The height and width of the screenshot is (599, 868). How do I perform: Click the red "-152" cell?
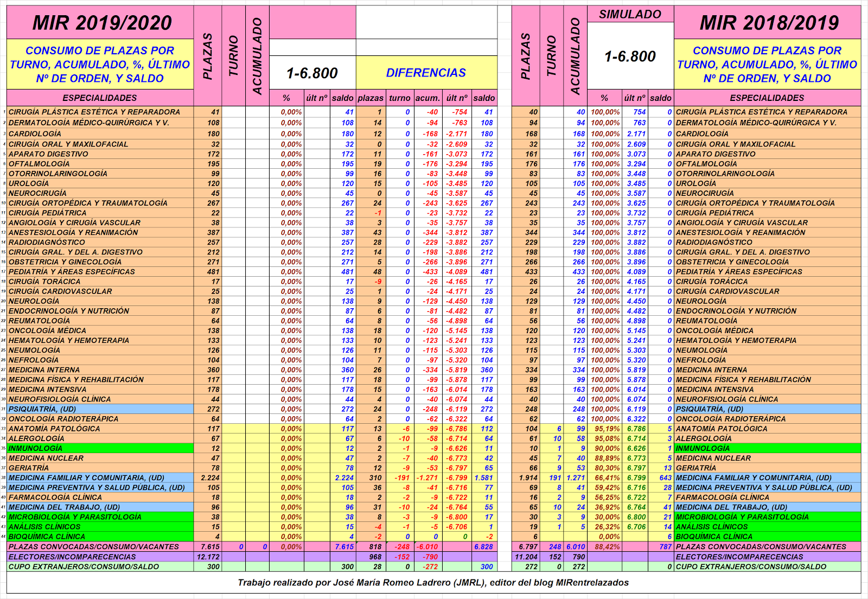[399, 557]
